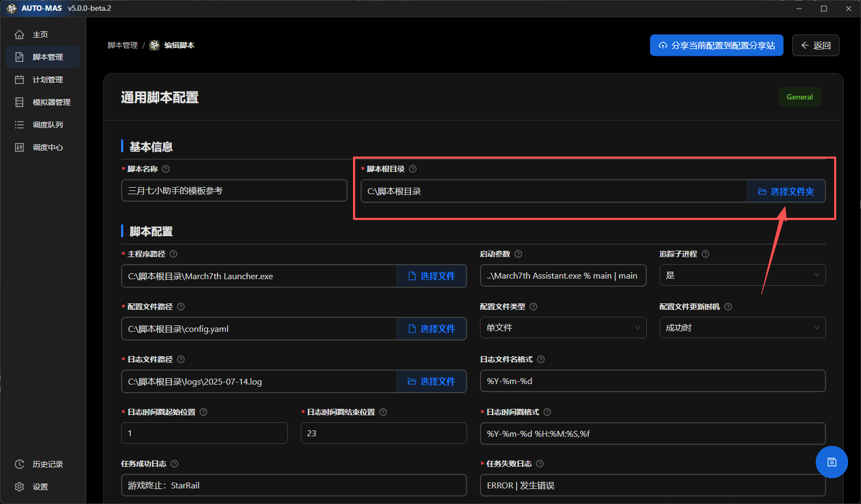Click help icon next to 脚本名称
The height and width of the screenshot is (504, 861).
[x=166, y=169]
